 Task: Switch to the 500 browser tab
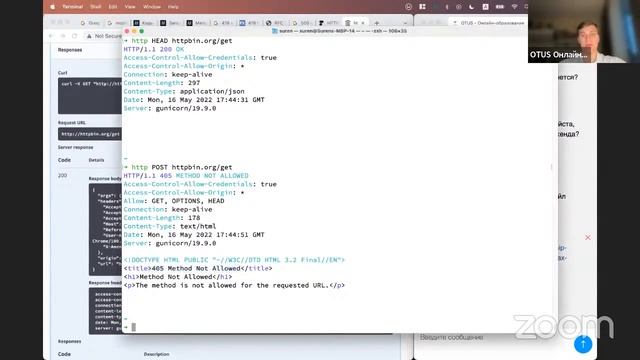[302, 23]
